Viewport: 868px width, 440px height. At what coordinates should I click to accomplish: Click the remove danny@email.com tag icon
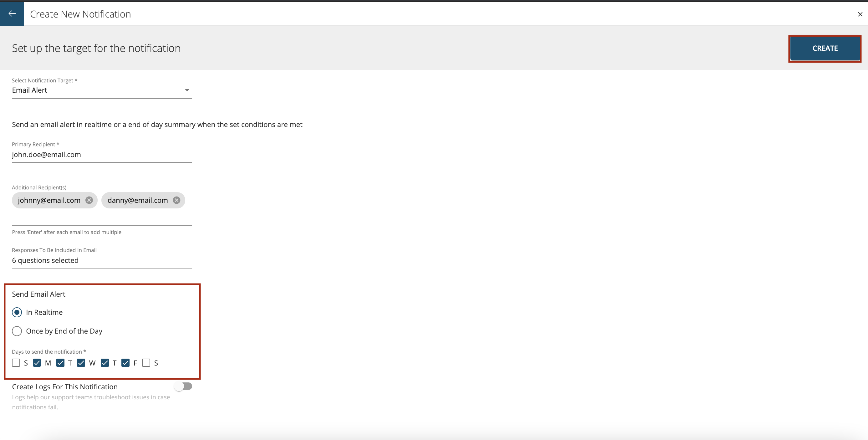tap(177, 200)
